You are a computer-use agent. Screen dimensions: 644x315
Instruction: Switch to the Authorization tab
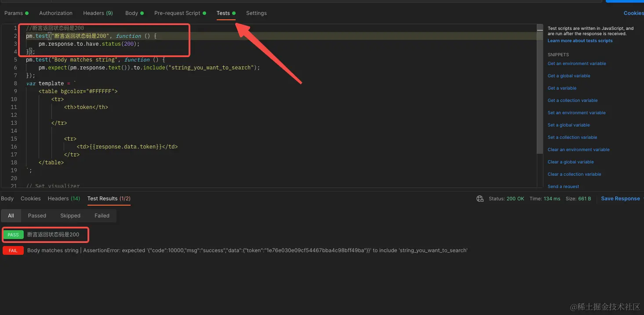tap(56, 13)
